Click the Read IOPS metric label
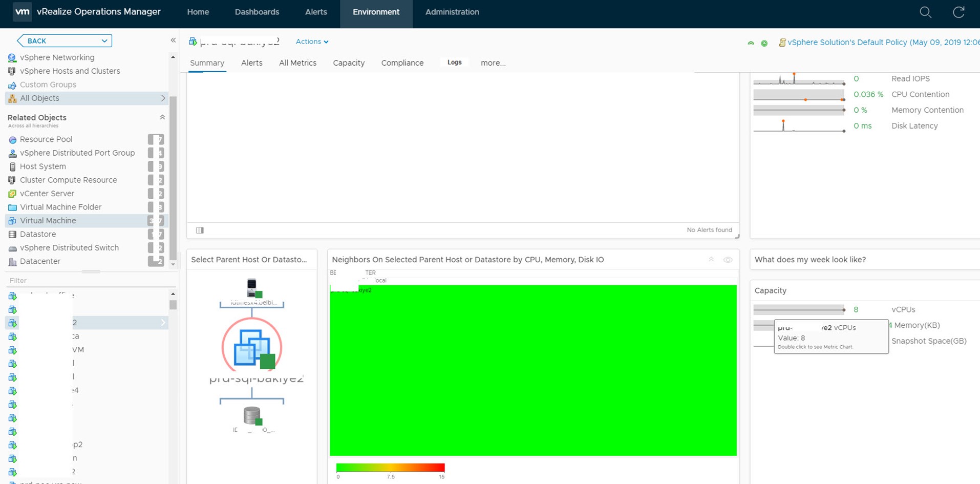This screenshot has height=484, width=980. coord(910,79)
